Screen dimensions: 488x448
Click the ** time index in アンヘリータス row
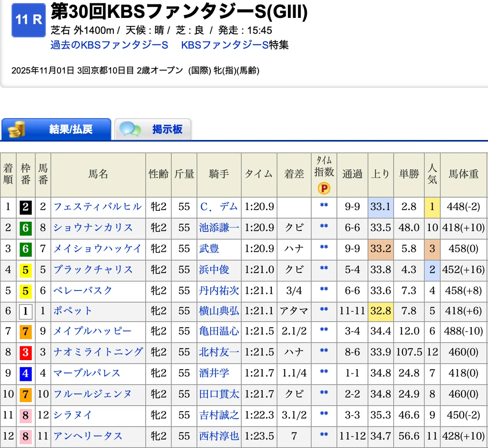(324, 435)
